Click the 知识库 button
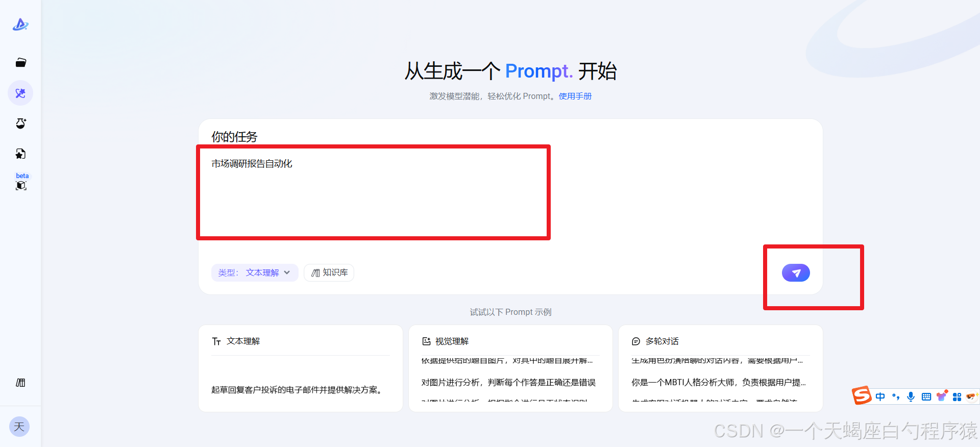980x447 pixels. click(x=329, y=272)
